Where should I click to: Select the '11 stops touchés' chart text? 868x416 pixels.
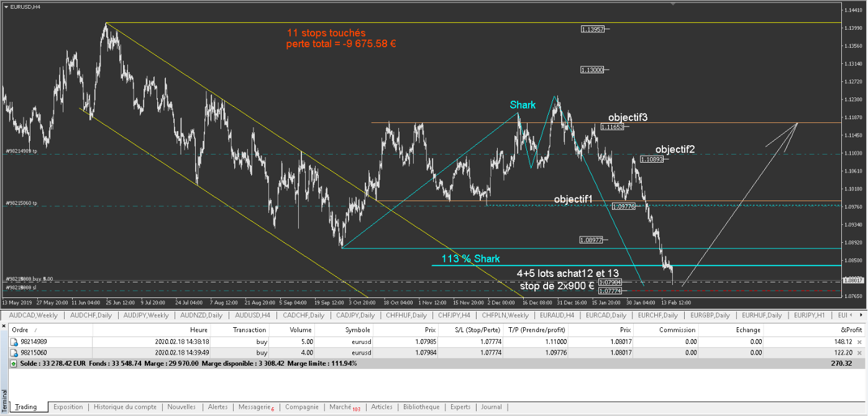click(x=326, y=32)
